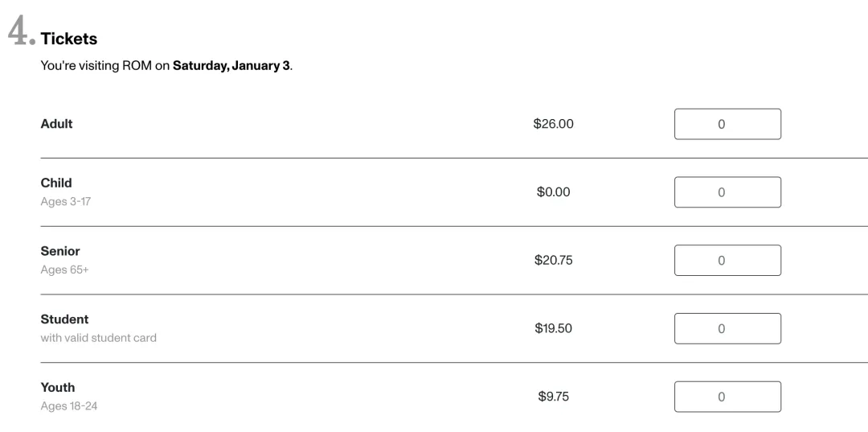The height and width of the screenshot is (432, 868).
Task: Click the $19.50 Student price
Action: [553, 328]
